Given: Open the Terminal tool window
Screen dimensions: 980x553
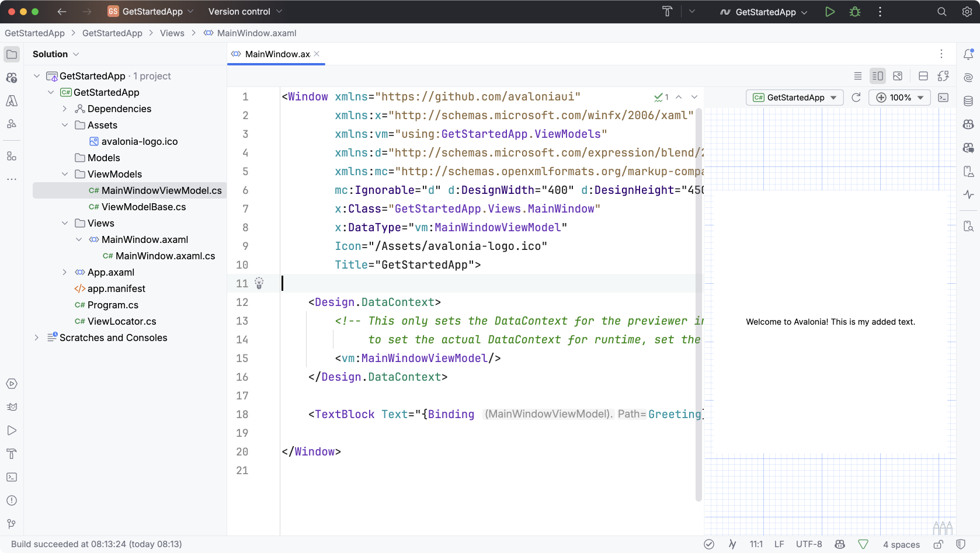Looking at the screenshot, I should pos(12,477).
